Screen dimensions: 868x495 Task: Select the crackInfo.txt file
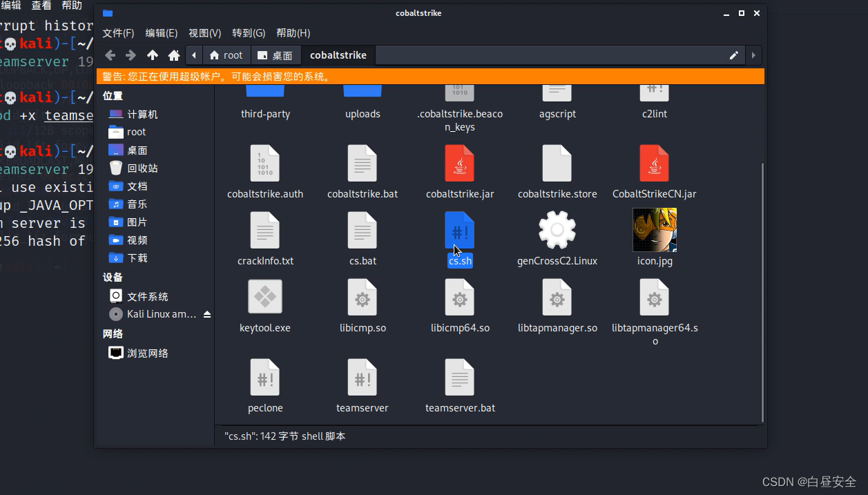(x=265, y=238)
